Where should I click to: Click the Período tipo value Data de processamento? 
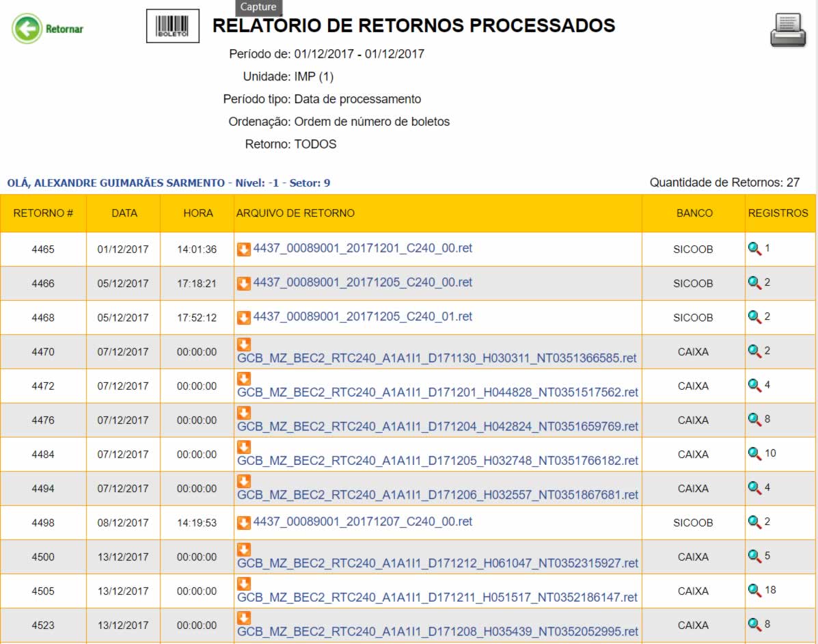click(357, 99)
